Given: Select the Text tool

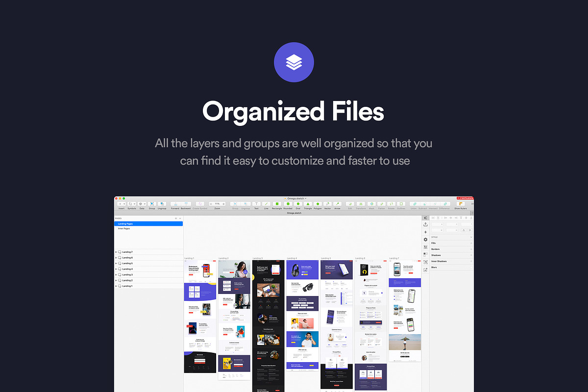Looking at the screenshot, I should 256,204.
